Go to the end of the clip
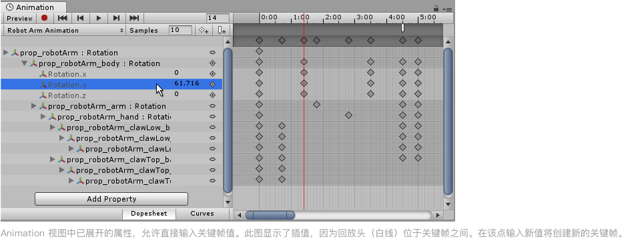 (x=134, y=18)
